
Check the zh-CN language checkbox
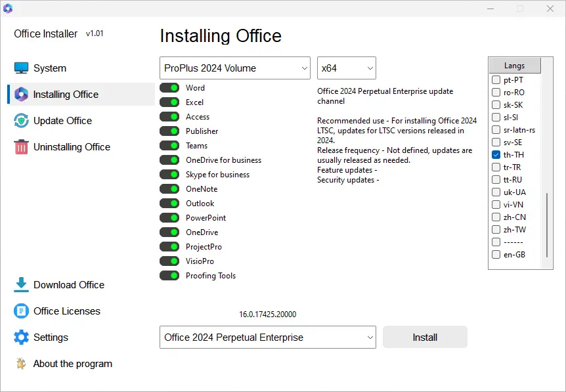tap(496, 217)
